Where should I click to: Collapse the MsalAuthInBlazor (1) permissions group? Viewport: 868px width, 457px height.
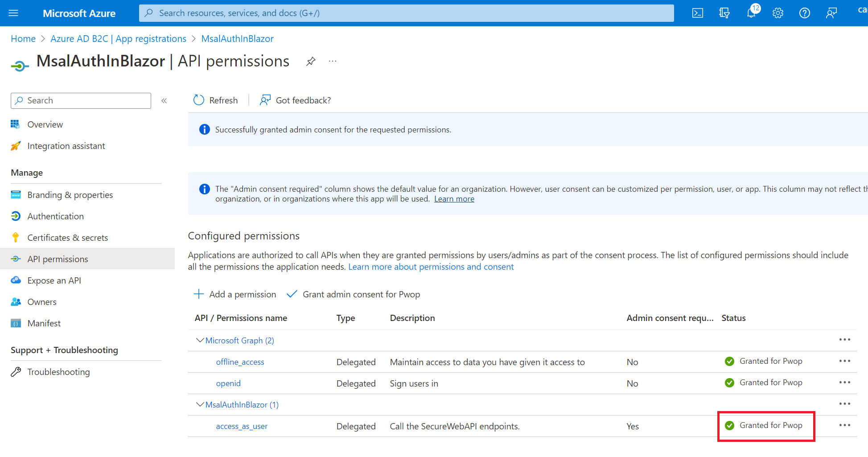pyautogui.click(x=200, y=405)
